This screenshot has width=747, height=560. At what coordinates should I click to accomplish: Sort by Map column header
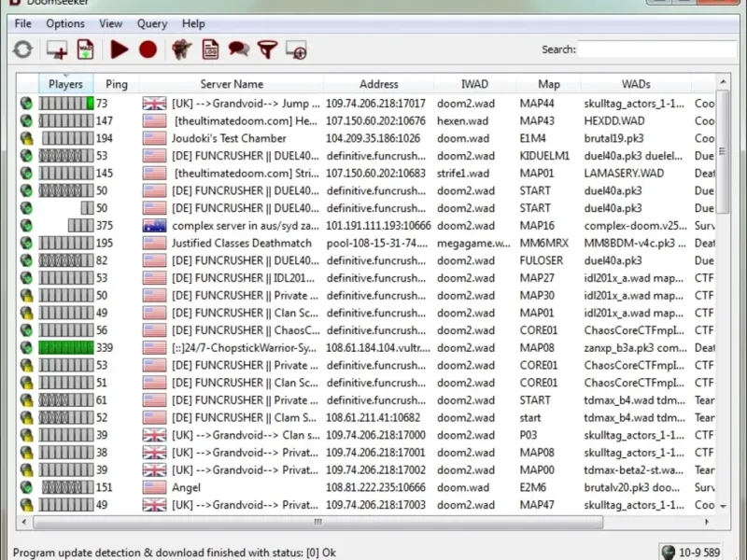(x=549, y=84)
